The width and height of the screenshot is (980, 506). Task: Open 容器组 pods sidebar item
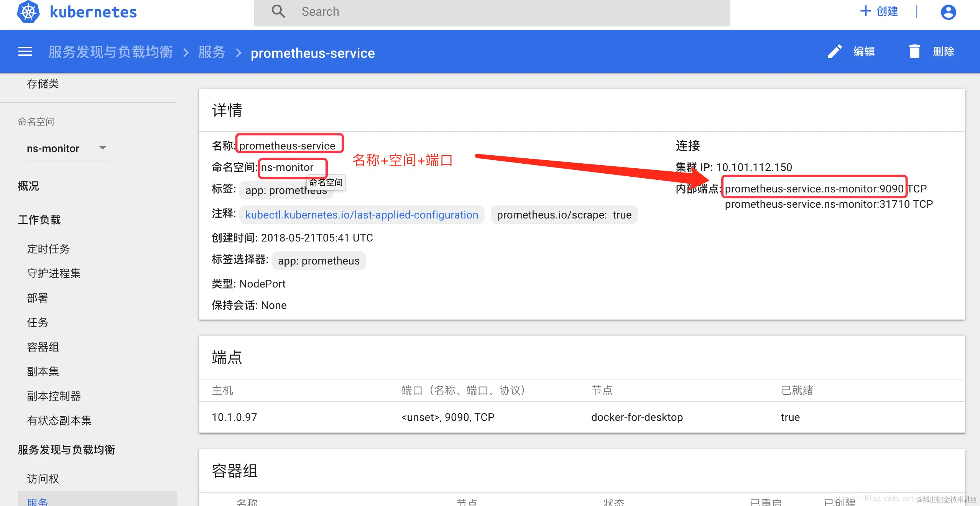[43, 347]
